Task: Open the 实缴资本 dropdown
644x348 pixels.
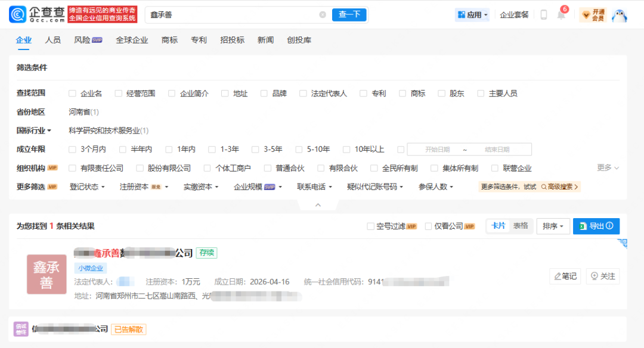Action: coord(201,187)
